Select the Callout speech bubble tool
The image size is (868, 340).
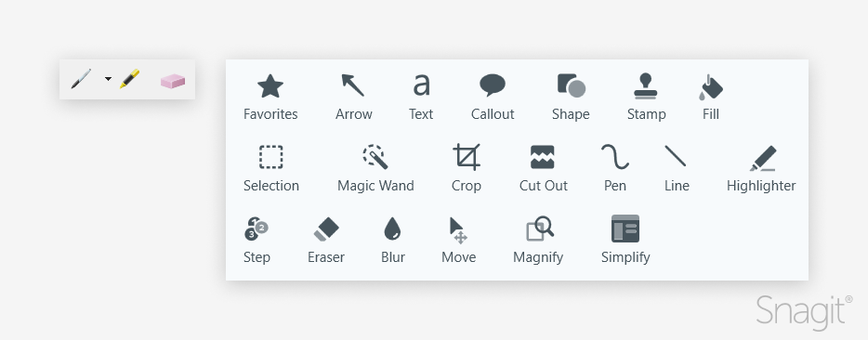[493, 98]
